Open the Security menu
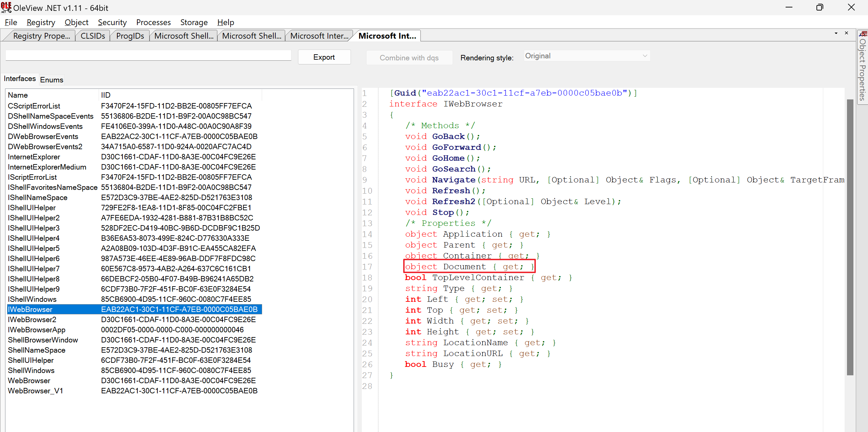Viewport: 868px width, 432px height. click(112, 22)
